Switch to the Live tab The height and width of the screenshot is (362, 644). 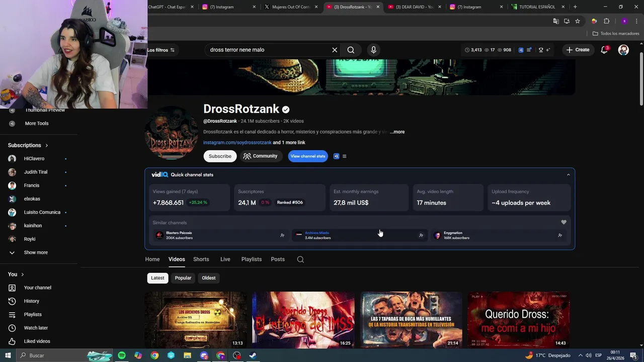[x=225, y=259]
